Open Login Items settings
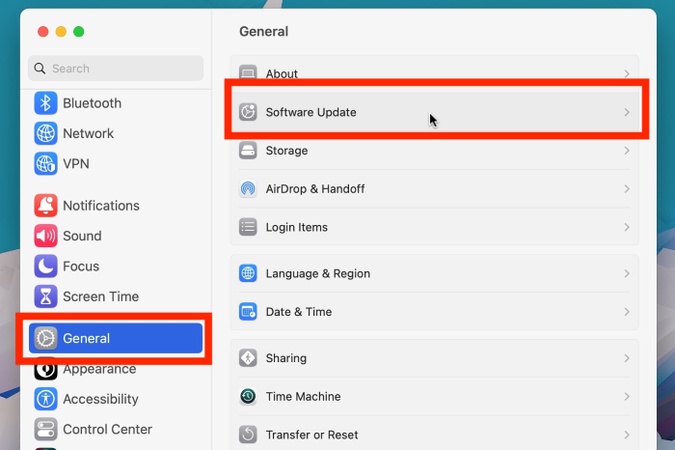The height and width of the screenshot is (450, 675). click(296, 227)
